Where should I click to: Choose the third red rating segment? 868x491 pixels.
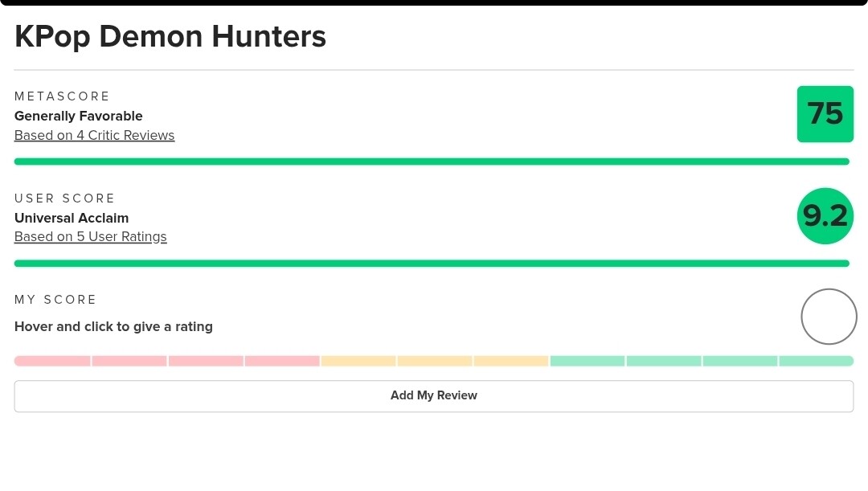coord(206,361)
